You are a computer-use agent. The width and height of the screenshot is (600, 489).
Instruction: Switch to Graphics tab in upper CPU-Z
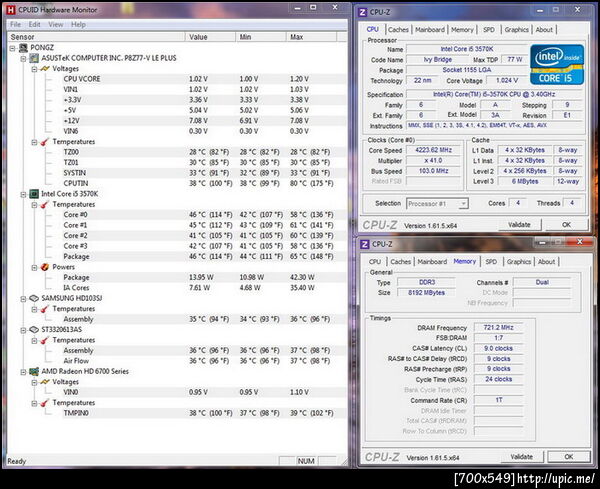point(516,30)
